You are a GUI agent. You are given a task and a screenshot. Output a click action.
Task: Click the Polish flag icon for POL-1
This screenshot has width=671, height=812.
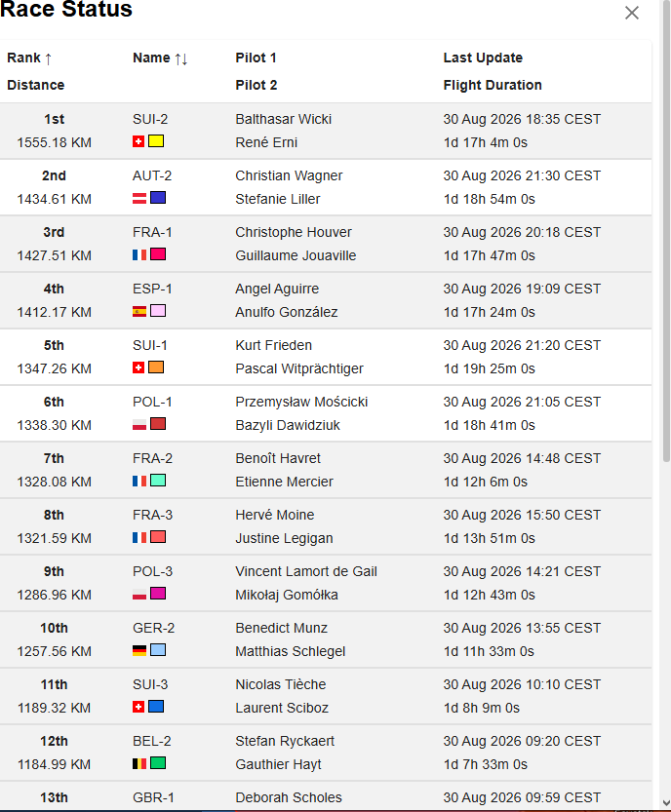pos(139,424)
